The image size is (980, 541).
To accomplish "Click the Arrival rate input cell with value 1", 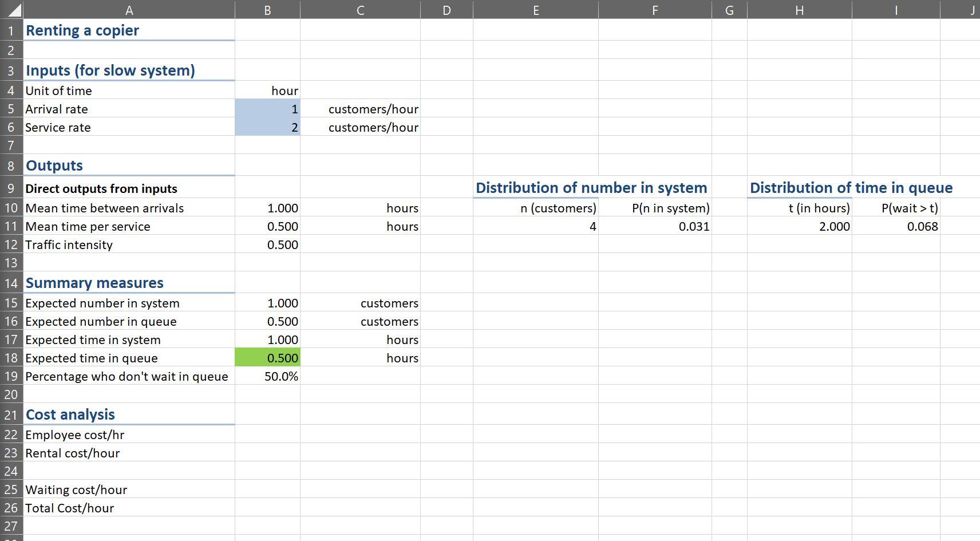I will [267, 109].
